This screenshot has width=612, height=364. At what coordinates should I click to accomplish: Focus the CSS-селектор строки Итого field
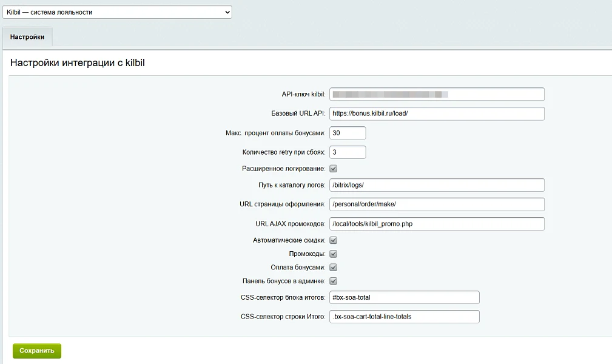(x=405, y=317)
